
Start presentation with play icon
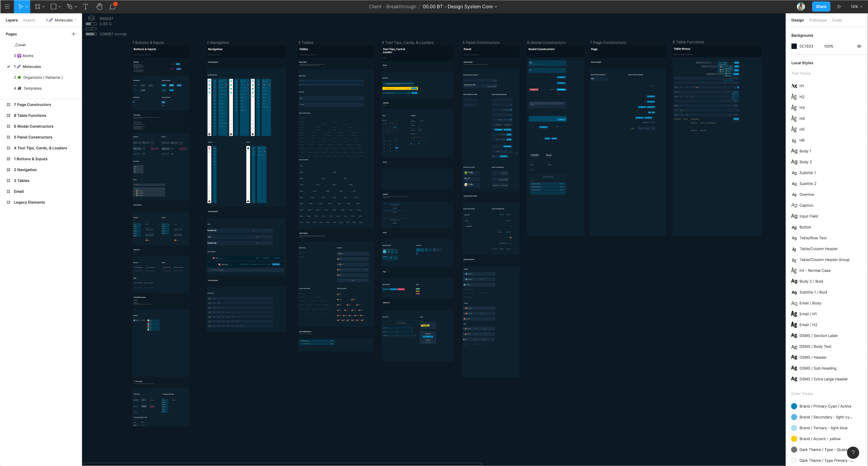click(839, 6)
